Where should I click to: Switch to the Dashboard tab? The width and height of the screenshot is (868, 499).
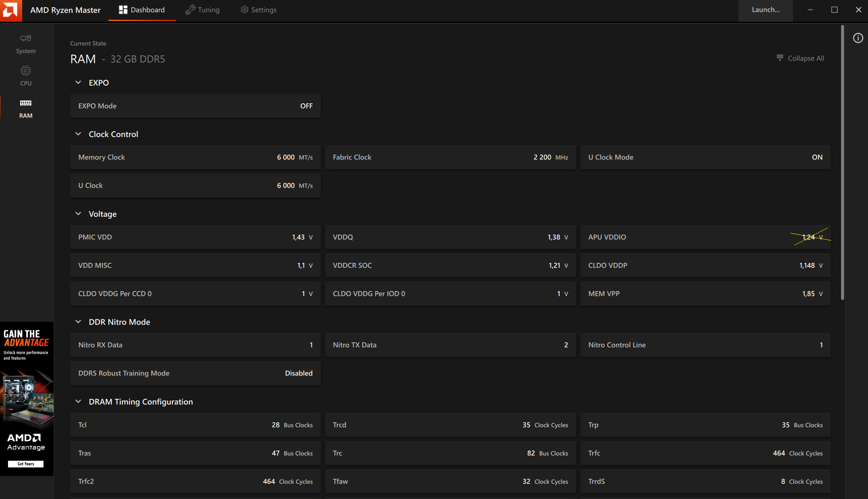click(142, 10)
